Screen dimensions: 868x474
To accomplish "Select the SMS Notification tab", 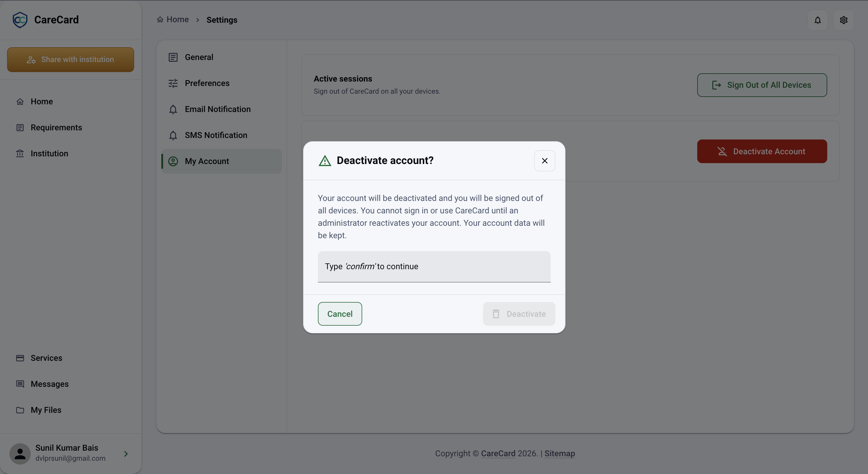I will tap(221, 135).
